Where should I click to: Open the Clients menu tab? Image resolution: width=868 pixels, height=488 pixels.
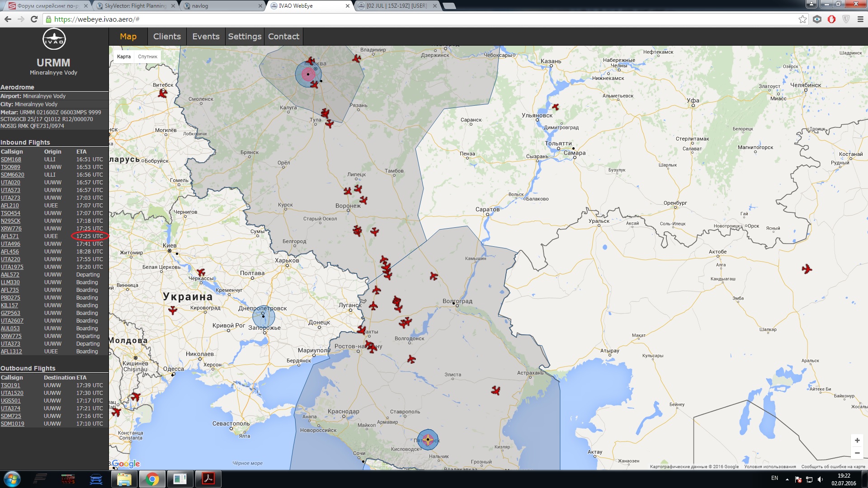[x=167, y=37]
